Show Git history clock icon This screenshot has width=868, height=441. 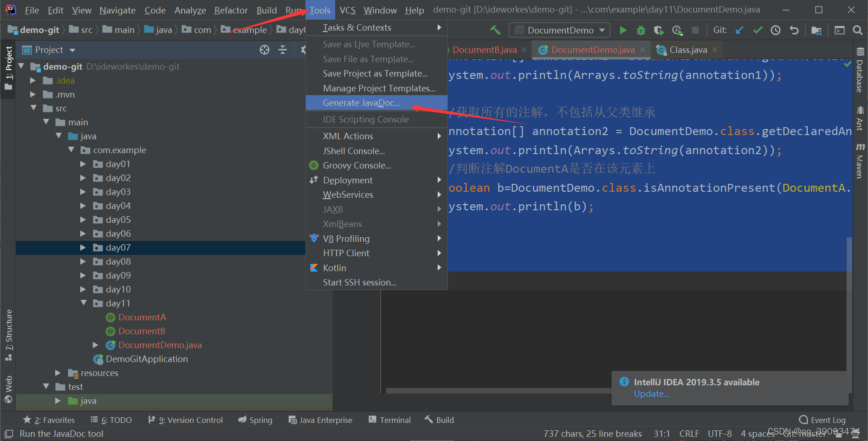click(x=776, y=30)
